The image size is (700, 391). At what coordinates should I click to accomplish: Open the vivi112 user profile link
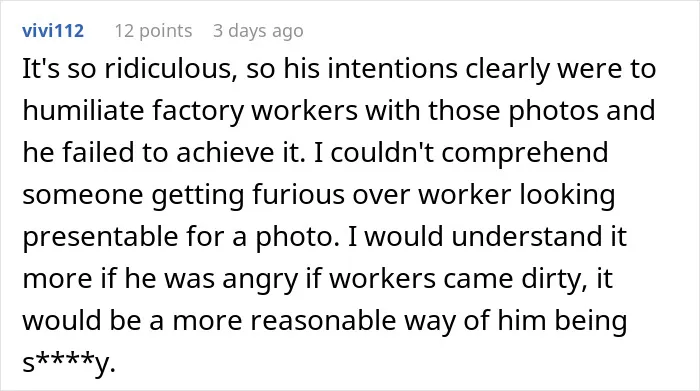53,31
